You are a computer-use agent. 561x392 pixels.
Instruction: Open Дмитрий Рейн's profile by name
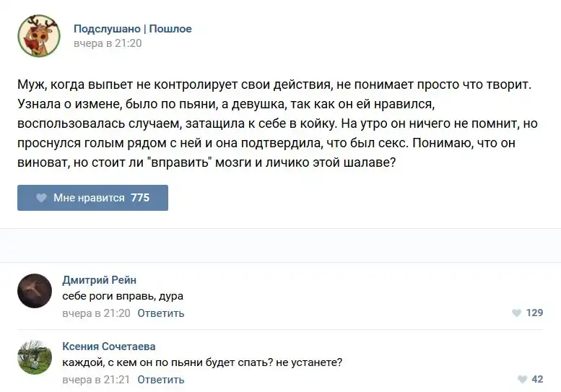point(99,280)
